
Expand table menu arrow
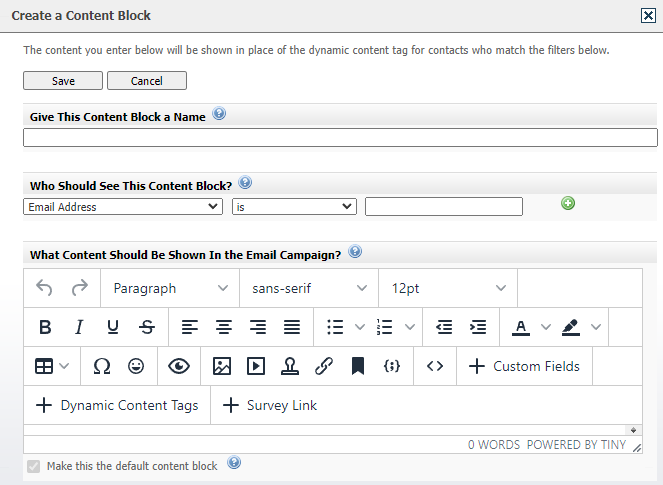[x=64, y=366]
